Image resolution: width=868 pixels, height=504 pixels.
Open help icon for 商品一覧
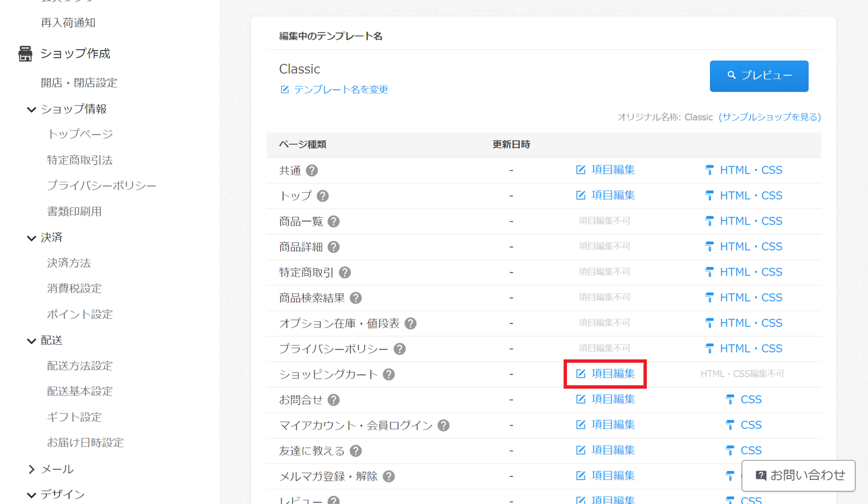(x=334, y=222)
